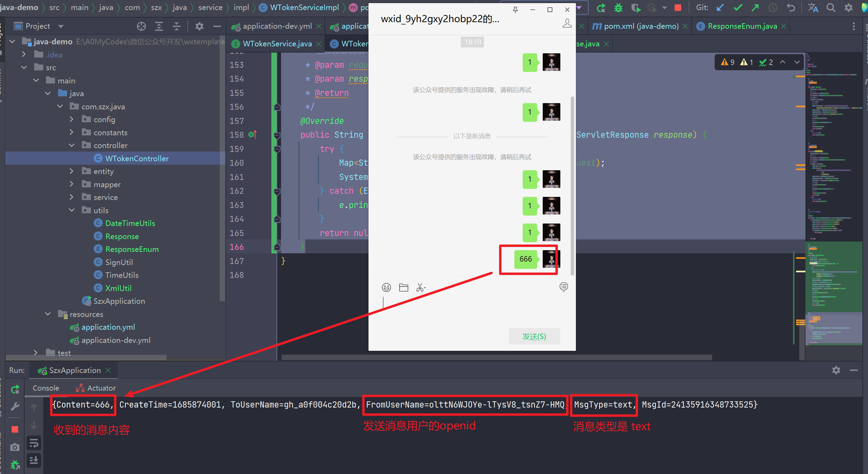Image resolution: width=868 pixels, height=474 pixels.
Task: Click the file/folder icon in WeChat toolbar
Action: pos(404,286)
